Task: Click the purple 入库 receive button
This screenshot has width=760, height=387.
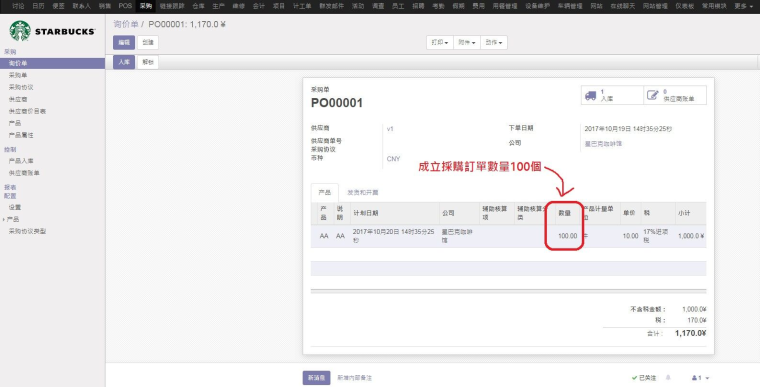Action: click(x=124, y=62)
